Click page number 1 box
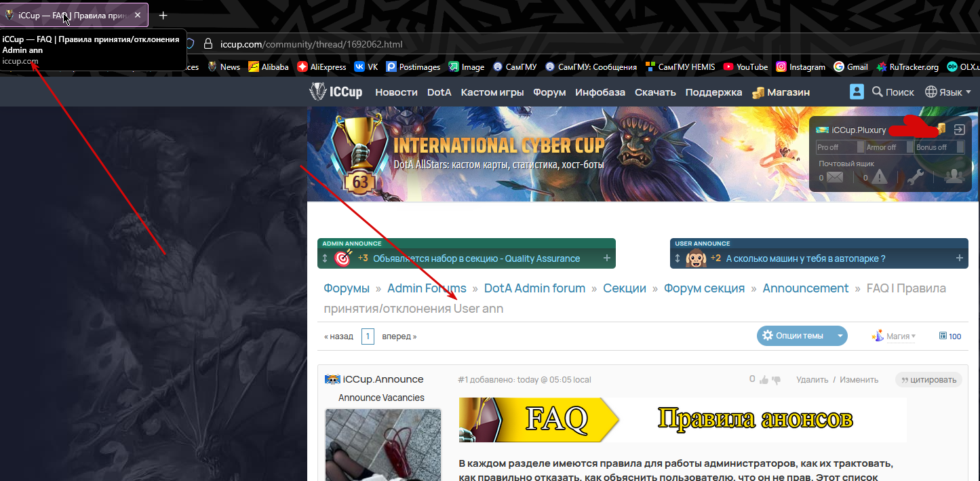This screenshot has width=980, height=481. 368,336
